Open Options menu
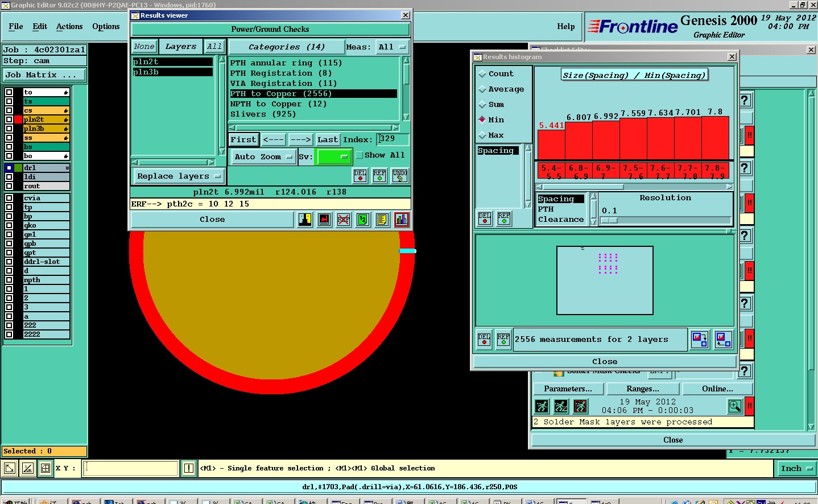The image size is (818, 504). (x=106, y=26)
